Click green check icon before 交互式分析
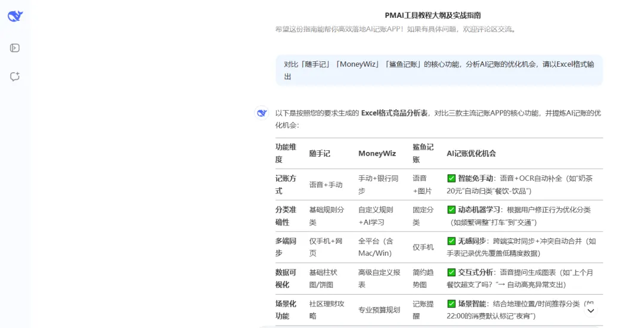Image resolution: width=644 pixels, height=328 pixels. pos(451,272)
